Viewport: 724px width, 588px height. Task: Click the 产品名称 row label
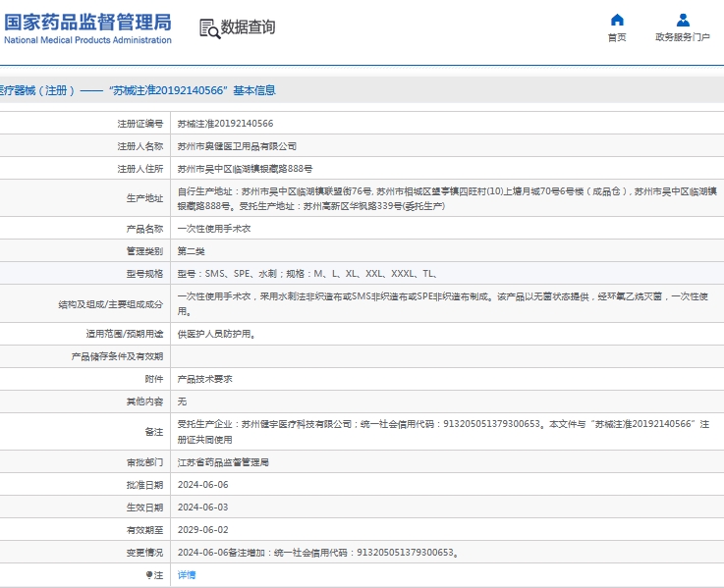(x=145, y=229)
